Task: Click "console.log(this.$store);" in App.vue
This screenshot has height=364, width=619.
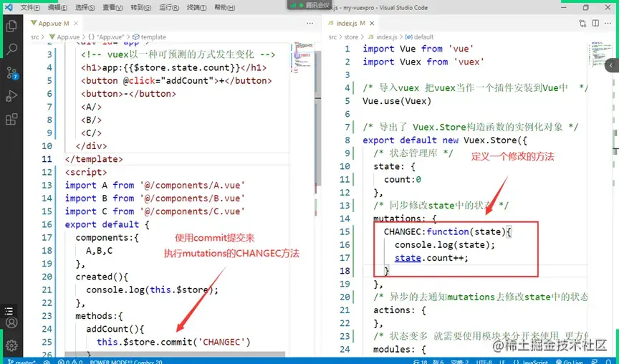Action: [153, 289]
